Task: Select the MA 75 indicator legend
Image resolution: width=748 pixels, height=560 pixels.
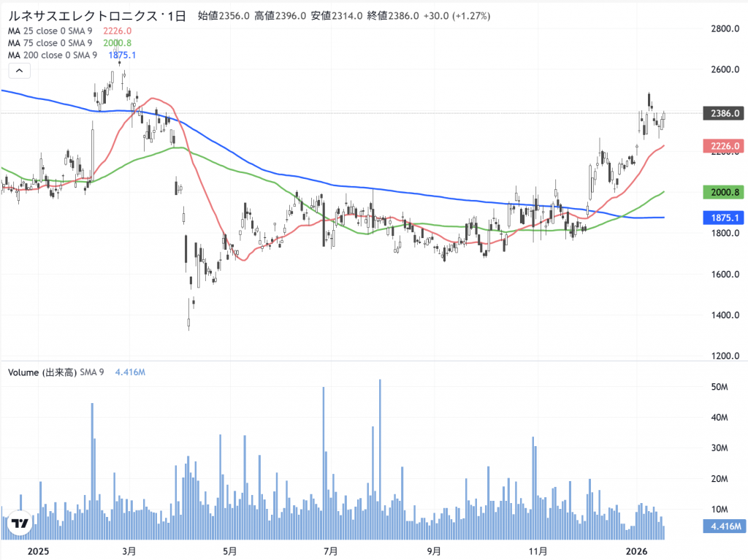Action: (x=50, y=43)
